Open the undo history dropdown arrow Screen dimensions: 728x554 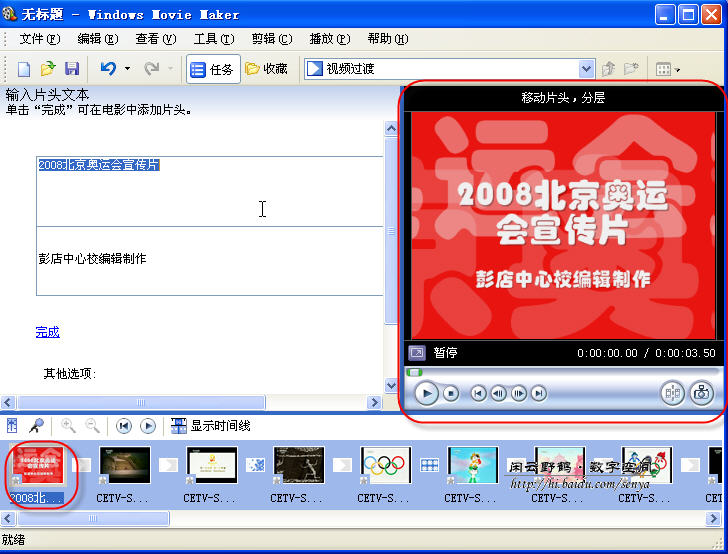pos(127,69)
